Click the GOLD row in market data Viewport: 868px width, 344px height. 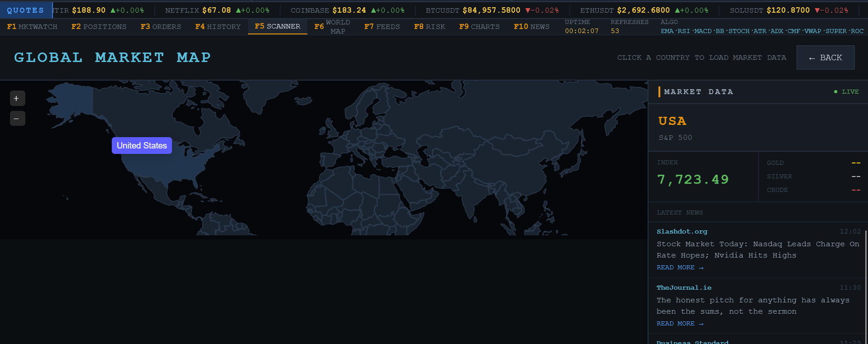click(813, 162)
